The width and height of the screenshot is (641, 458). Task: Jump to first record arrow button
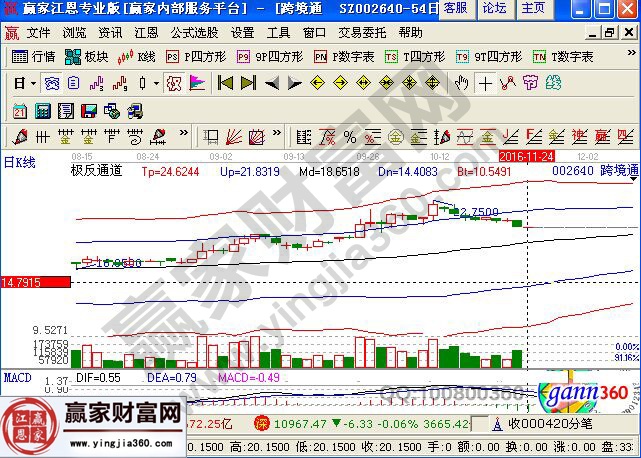(x=226, y=82)
